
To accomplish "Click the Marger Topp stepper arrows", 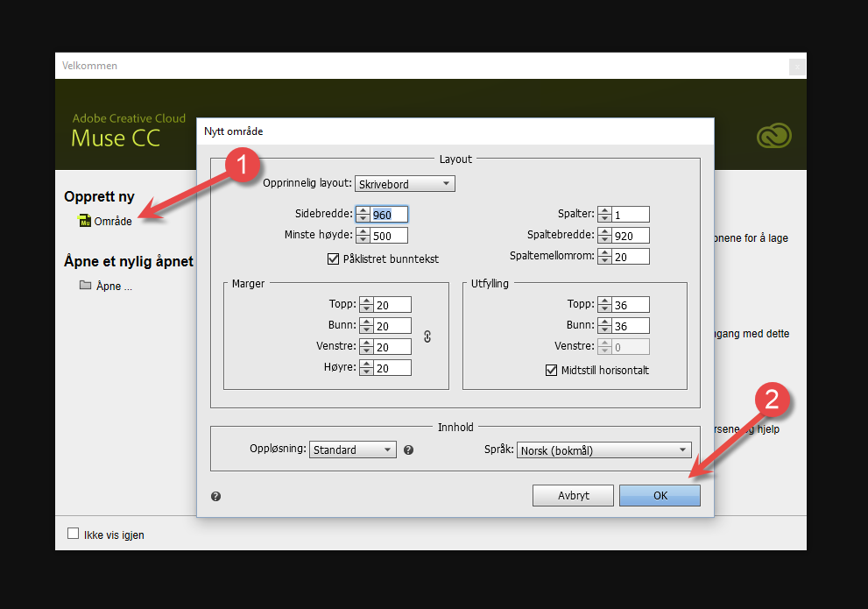I will point(366,305).
